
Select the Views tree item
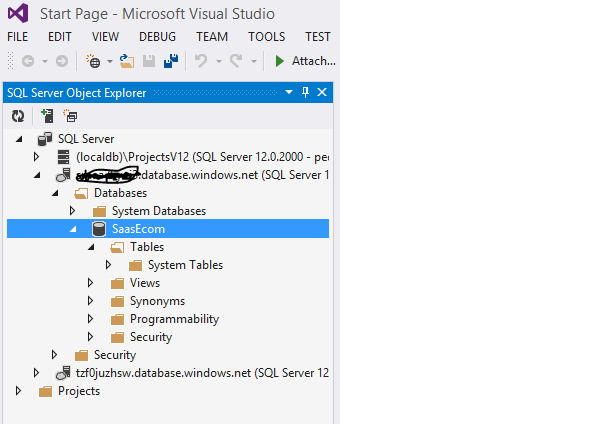(x=145, y=283)
